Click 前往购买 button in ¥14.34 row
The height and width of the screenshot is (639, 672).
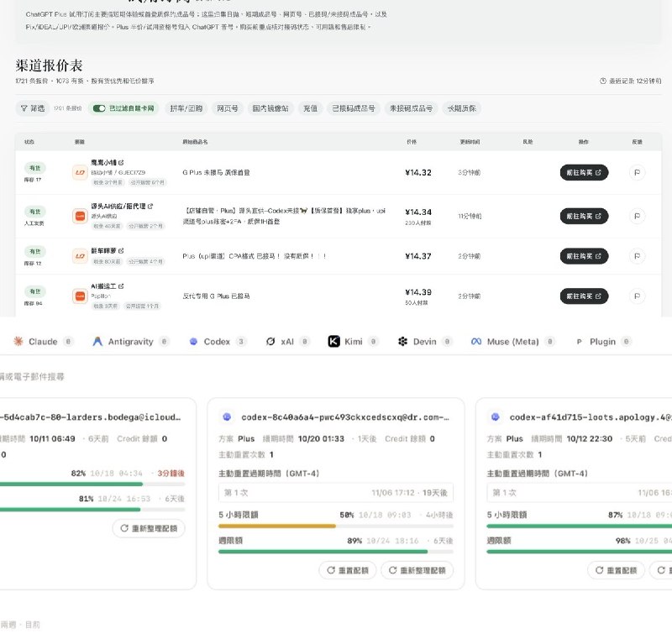coord(584,217)
